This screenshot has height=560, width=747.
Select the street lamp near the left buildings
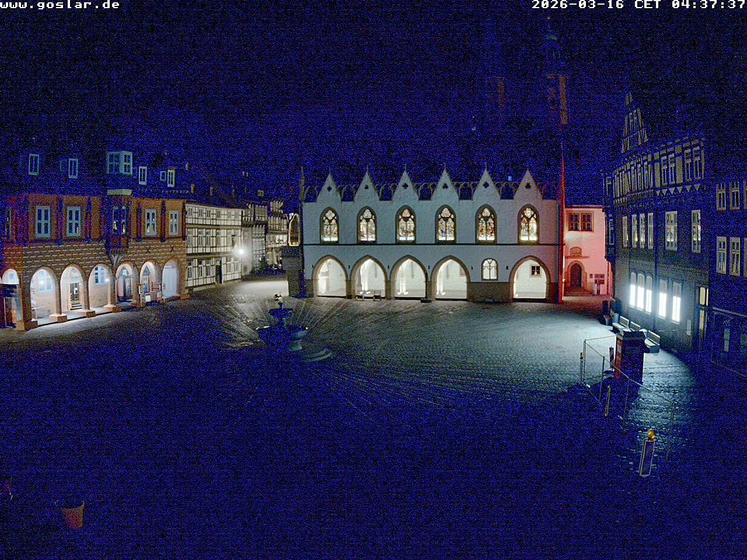[x=240, y=251]
